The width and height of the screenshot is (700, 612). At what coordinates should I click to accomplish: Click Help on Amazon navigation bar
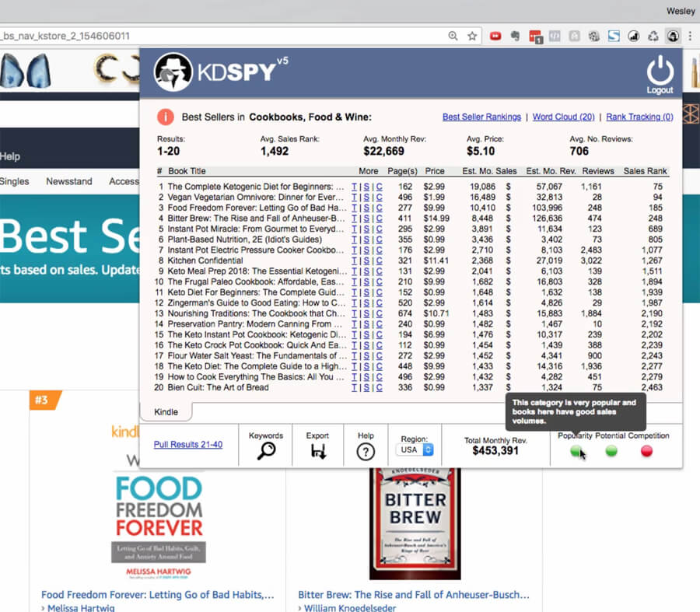tap(10, 156)
